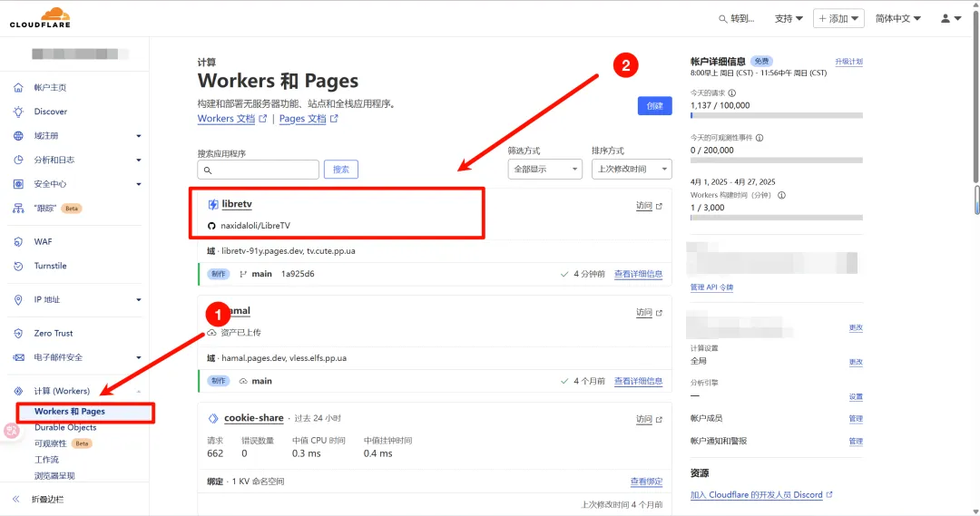Click the domain registration globe icon
The height and width of the screenshot is (516, 980).
pyautogui.click(x=18, y=135)
